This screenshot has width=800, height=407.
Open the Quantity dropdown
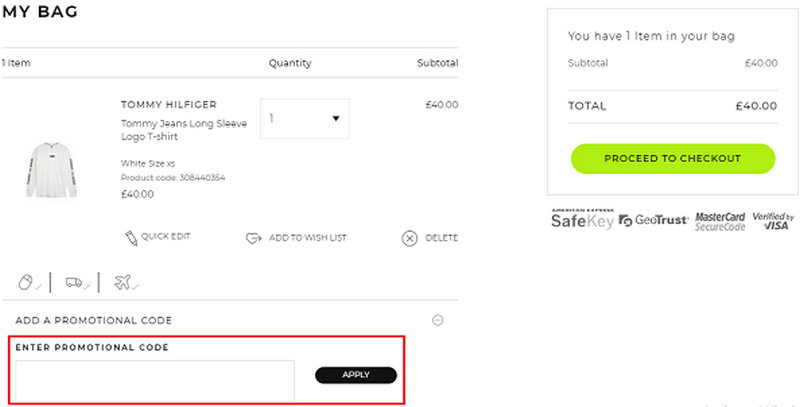[x=305, y=119]
